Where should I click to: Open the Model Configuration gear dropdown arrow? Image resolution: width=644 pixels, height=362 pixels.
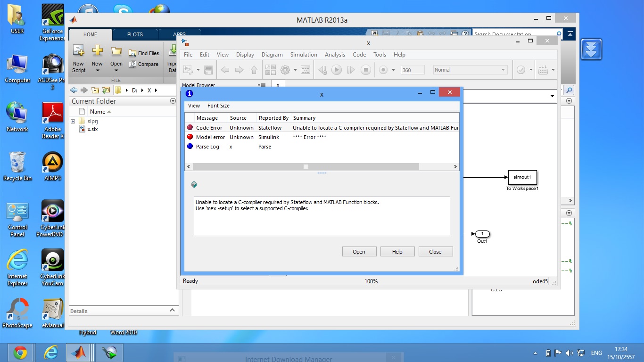295,70
